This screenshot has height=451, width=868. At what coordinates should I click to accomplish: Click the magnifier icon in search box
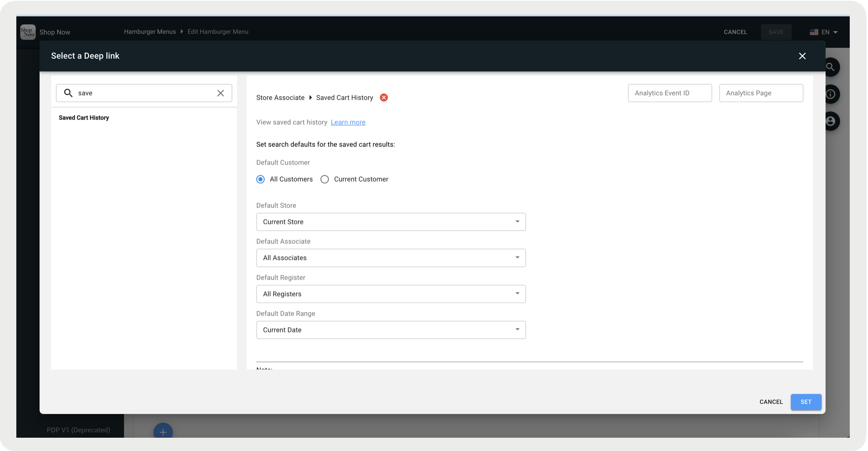pyautogui.click(x=68, y=93)
